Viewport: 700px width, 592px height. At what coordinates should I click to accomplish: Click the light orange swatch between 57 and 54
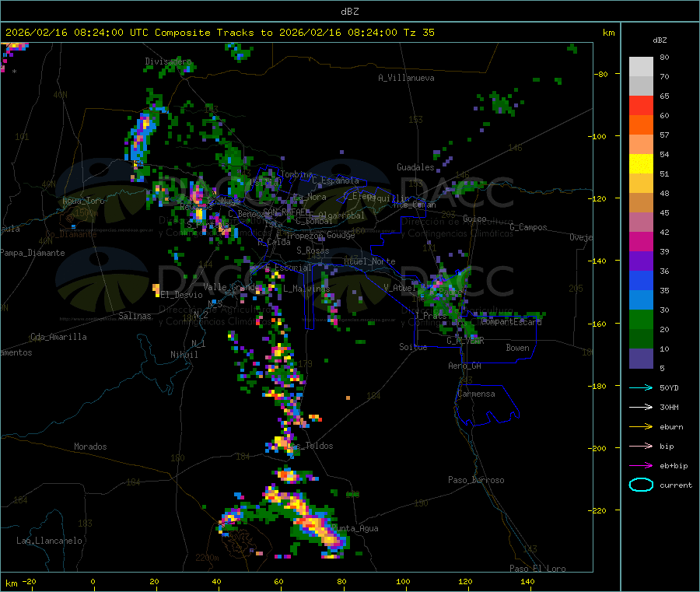[641, 145]
